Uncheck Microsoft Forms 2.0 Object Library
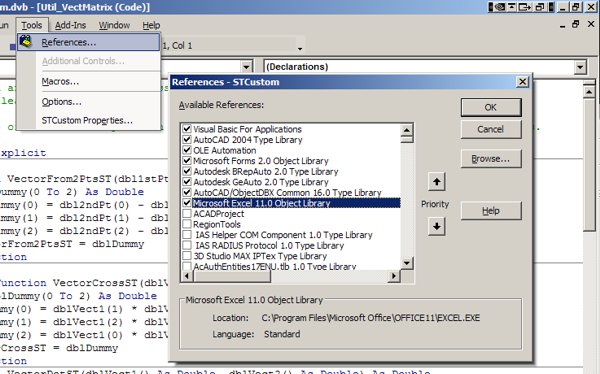Viewport: 600px width, 374px height. (x=187, y=160)
